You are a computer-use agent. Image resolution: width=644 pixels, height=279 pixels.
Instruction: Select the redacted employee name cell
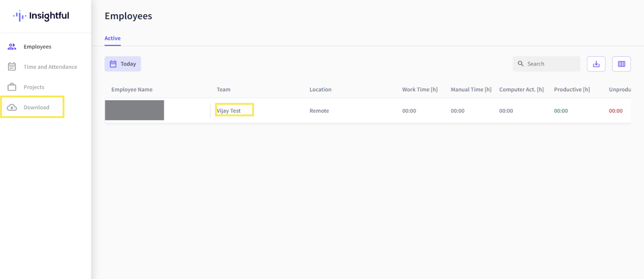[134, 110]
